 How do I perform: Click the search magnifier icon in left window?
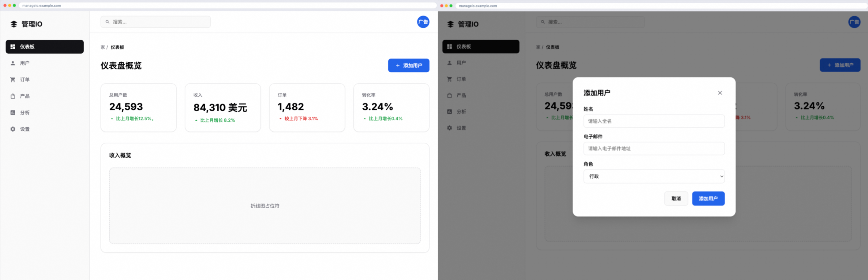pyautogui.click(x=107, y=22)
